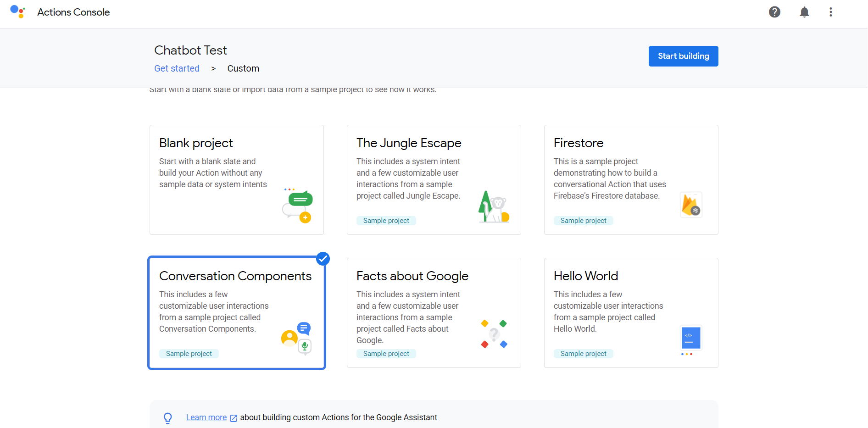Select the Conversation Components card title
This screenshot has height=428, width=868.
(x=235, y=276)
